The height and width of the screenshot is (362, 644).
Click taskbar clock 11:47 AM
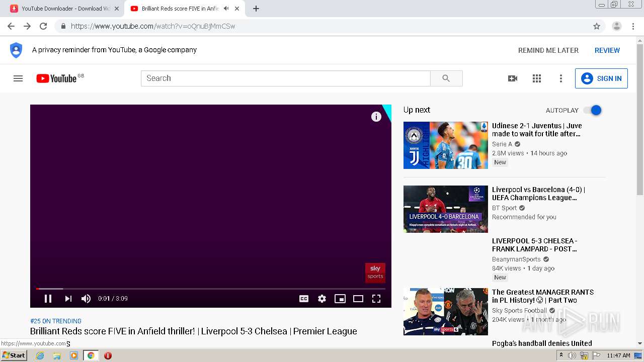click(x=618, y=355)
